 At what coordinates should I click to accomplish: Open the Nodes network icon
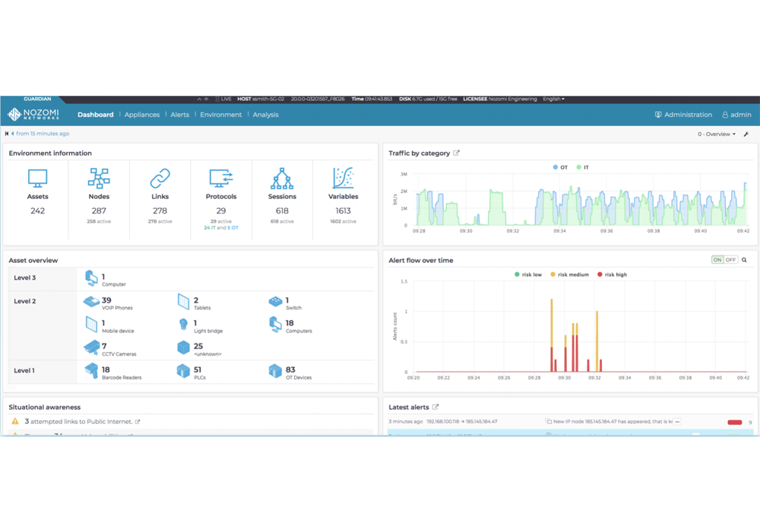pyautogui.click(x=99, y=179)
